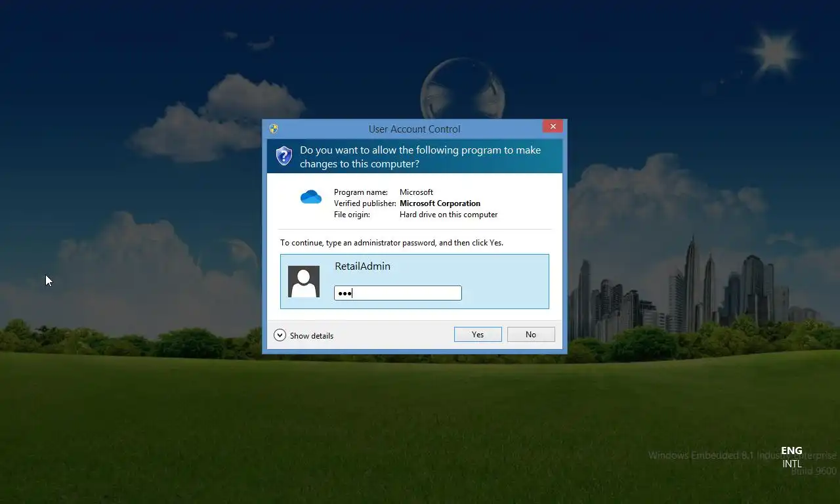
Task: Click the 'To continue, type an administrator password' text
Action: 392,243
